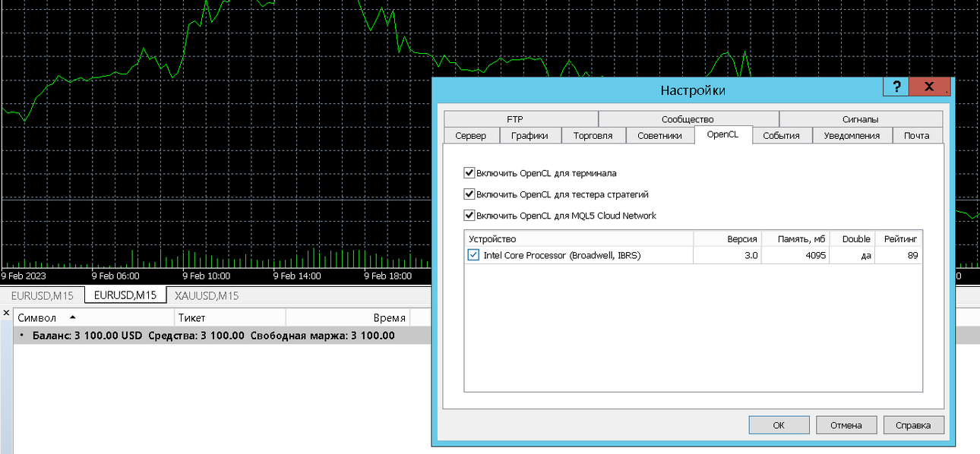980x454 pixels.
Task: Toggle Intel Core Processor device checkbox
Action: 474,255
